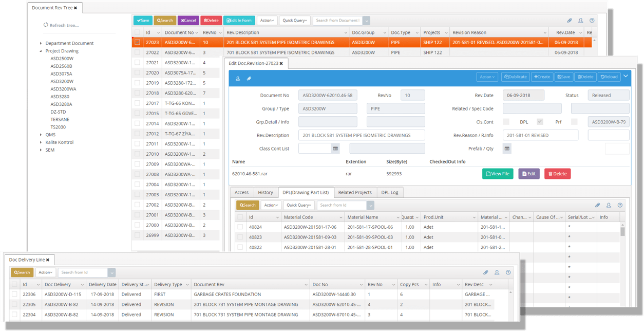
Task: Toggle the DPL checkbox in the revision form
Action: (540, 122)
